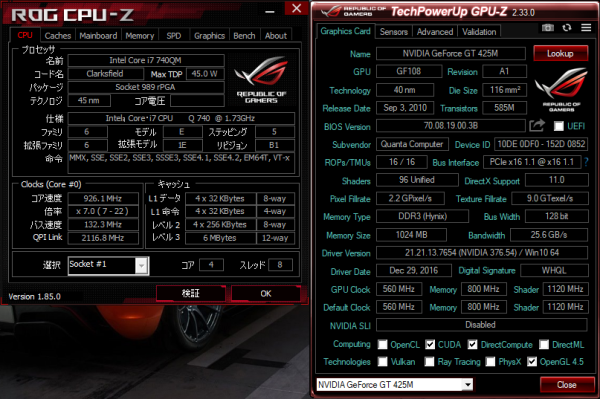Toggle the PhysX checkbox
This screenshot has height=399, width=600.
point(490,362)
